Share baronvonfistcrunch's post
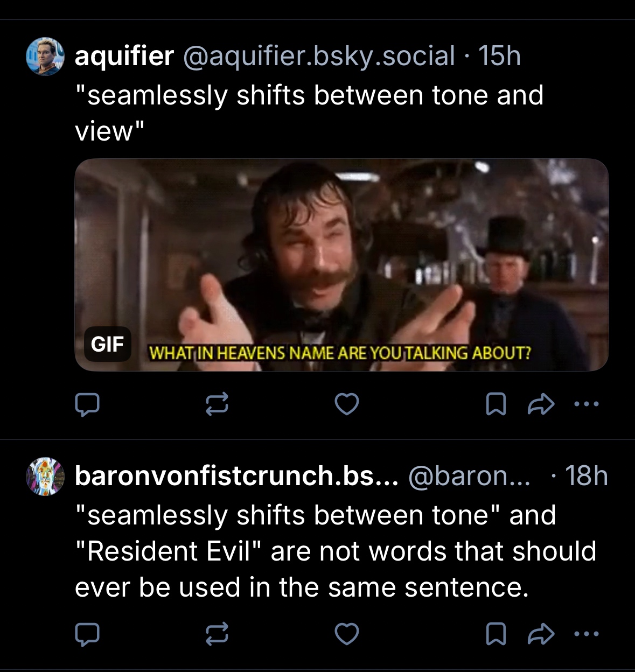 (x=541, y=634)
